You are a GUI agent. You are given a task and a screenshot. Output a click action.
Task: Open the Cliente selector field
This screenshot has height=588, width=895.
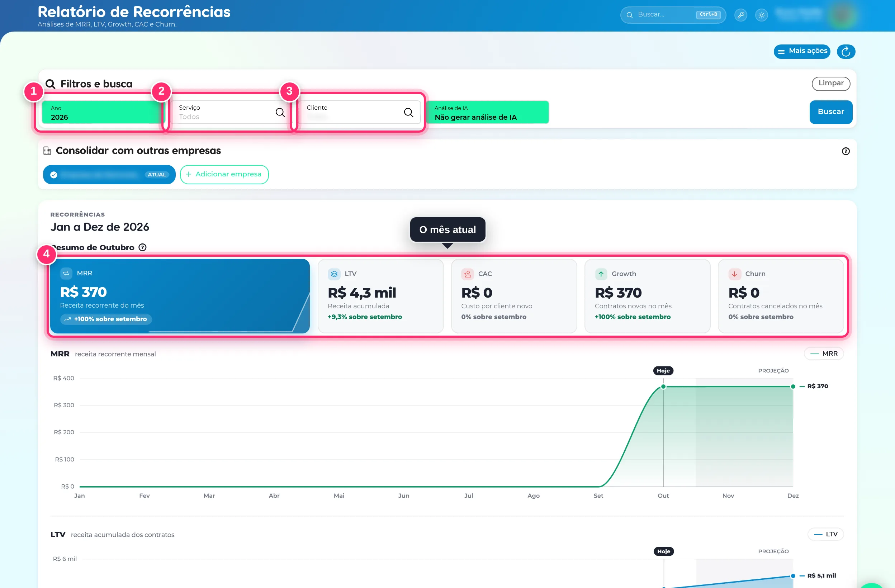pyautogui.click(x=360, y=113)
